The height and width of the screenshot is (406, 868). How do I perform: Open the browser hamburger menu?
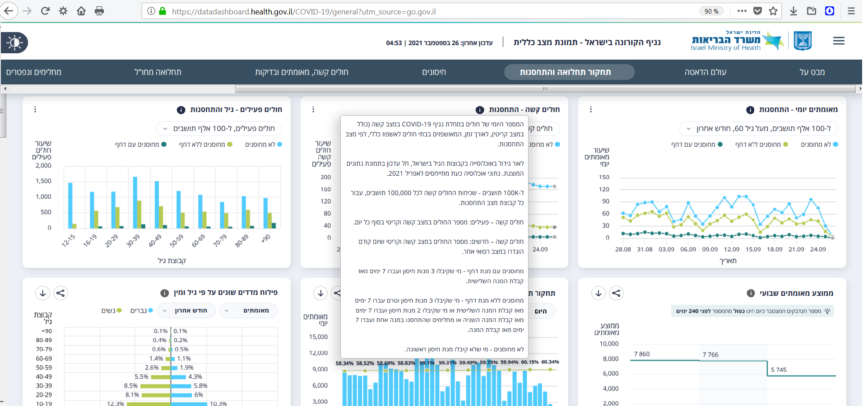tap(851, 11)
